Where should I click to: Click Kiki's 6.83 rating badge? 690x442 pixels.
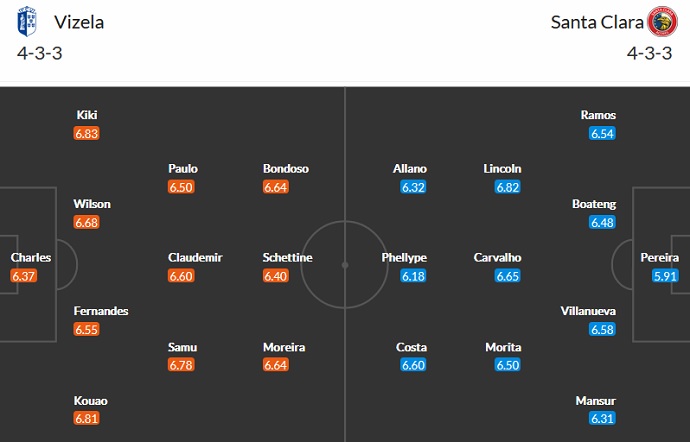87,133
